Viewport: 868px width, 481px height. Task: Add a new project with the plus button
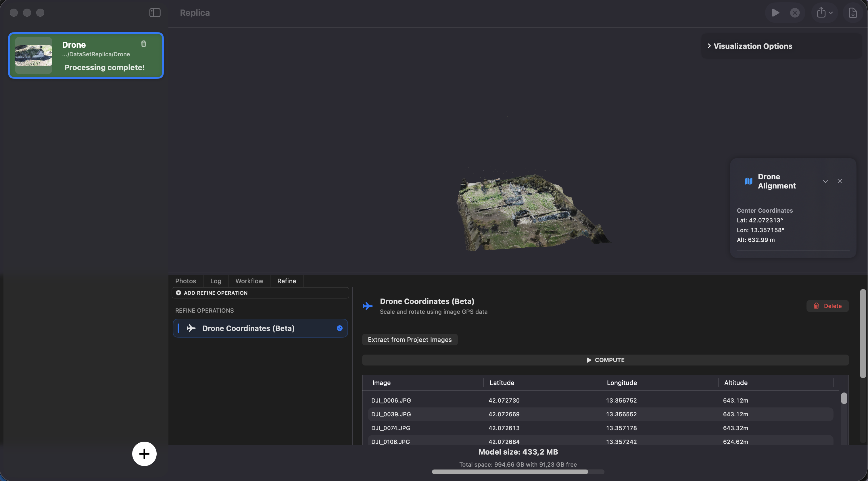pyautogui.click(x=144, y=454)
